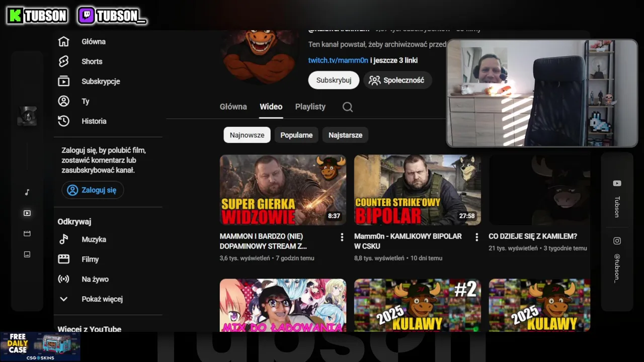Open 'i jeszcze 3 linki' link
Screen dimensions: 644x362
394,60
